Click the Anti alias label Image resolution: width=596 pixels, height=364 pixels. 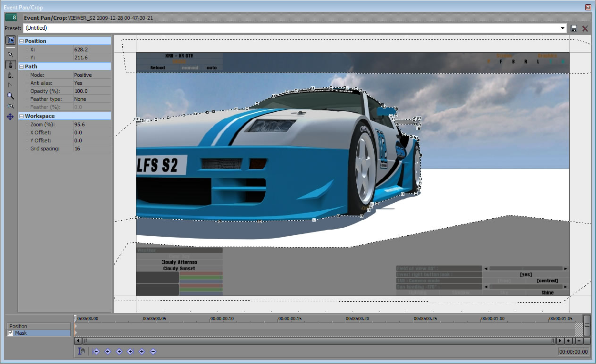click(41, 83)
